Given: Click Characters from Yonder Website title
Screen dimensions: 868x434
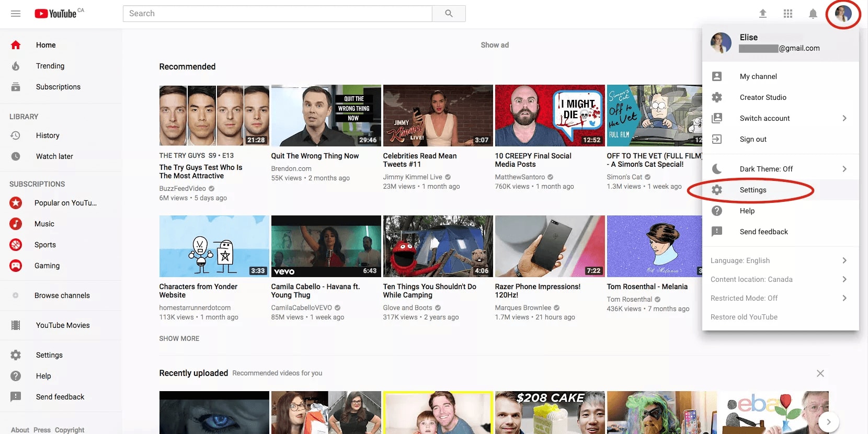Looking at the screenshot, I should pyautogui.click(x=198, y=291).
